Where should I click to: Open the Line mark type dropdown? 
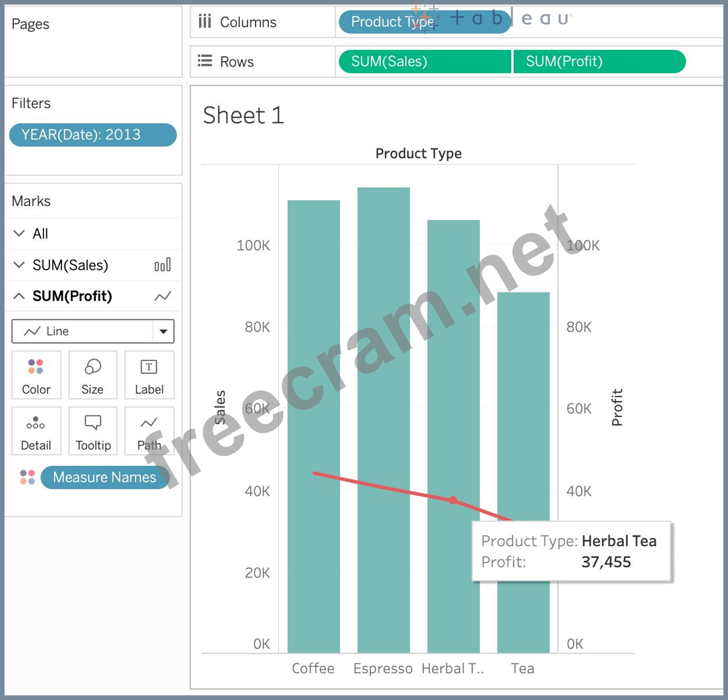[x=163, y=331]
